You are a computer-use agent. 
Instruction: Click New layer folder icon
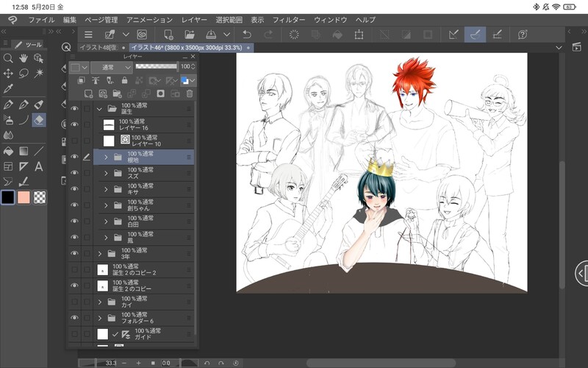tap(117, 93)
